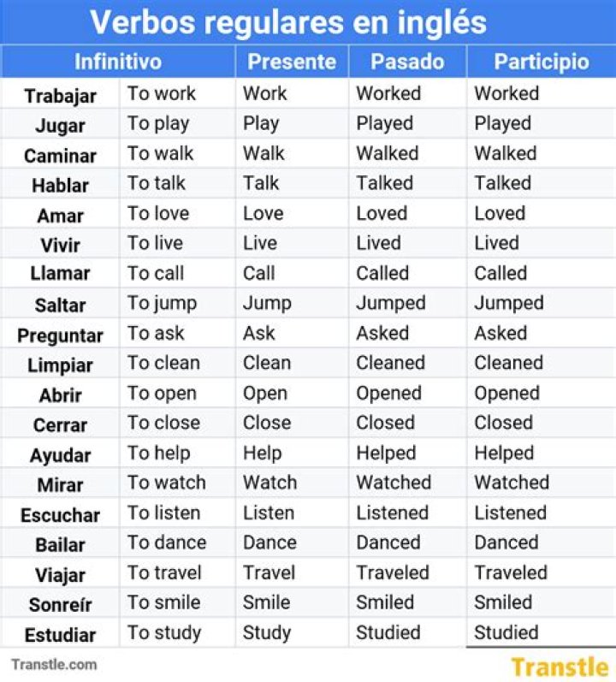Select the Pasado column header

[x=407, y=62]
